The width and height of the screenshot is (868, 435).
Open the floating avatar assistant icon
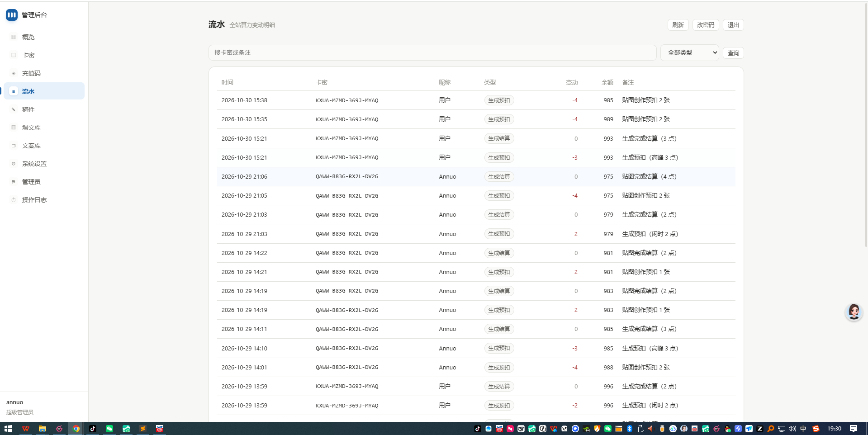854,312
